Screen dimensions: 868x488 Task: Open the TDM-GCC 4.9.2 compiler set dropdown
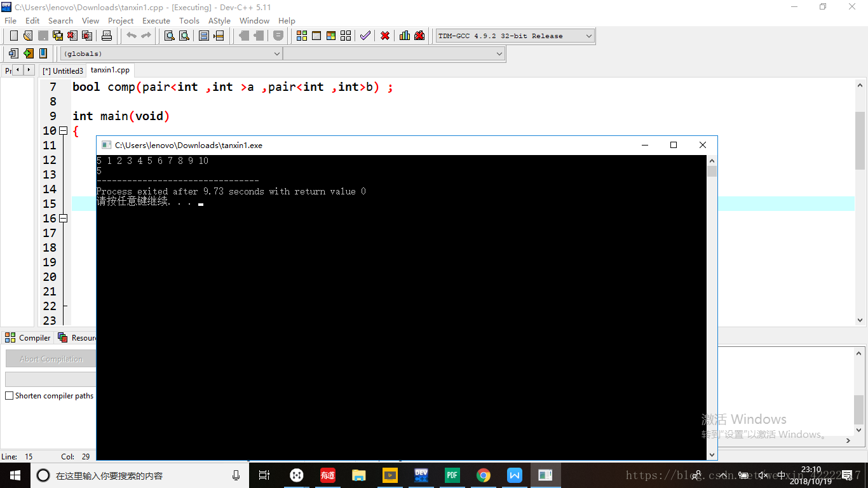[515, 36]
